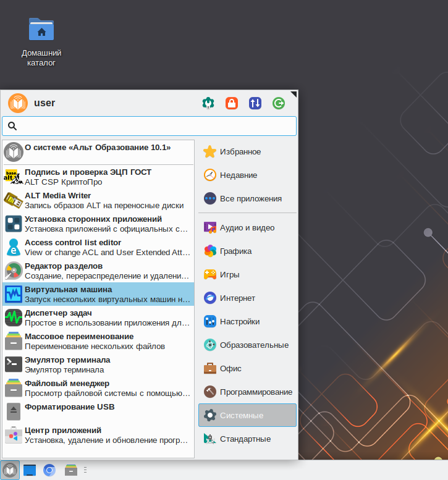Open the Стандартные category

[247, 439]
